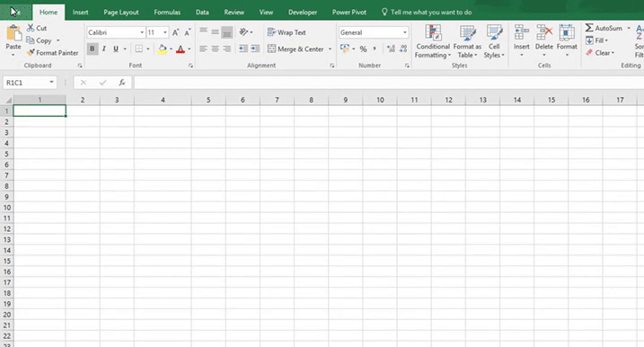Switch to the Formulas tab
The width and height of the screenshot is (644, 347).
[x=167, y=13]
